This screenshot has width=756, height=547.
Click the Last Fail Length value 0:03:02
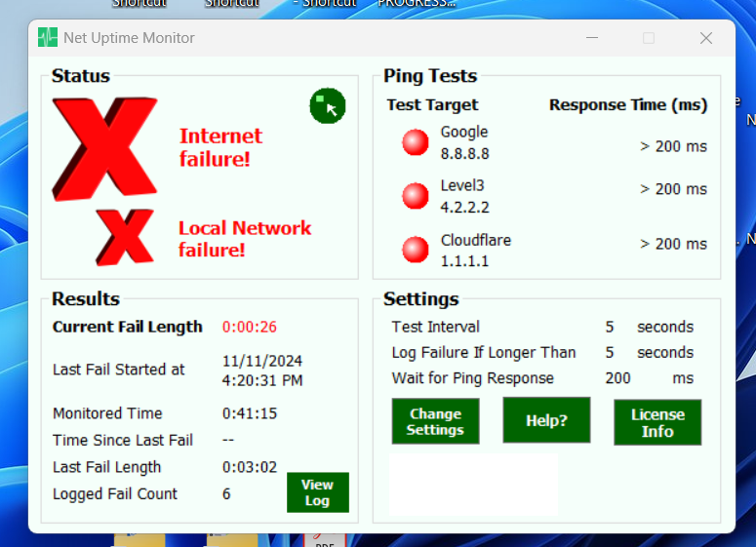click(250, 467)
